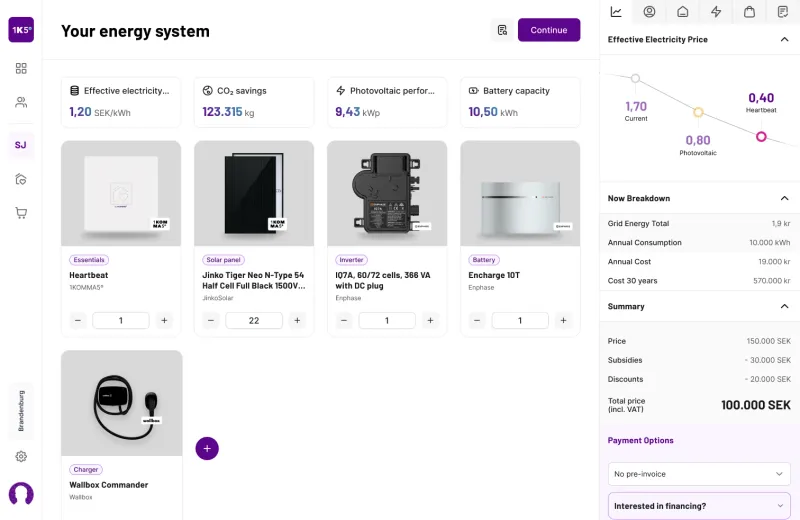Open the Jinko solar panel image
Image resolution: width=800 pixels, height=520 pixels.
coord(254,193)
